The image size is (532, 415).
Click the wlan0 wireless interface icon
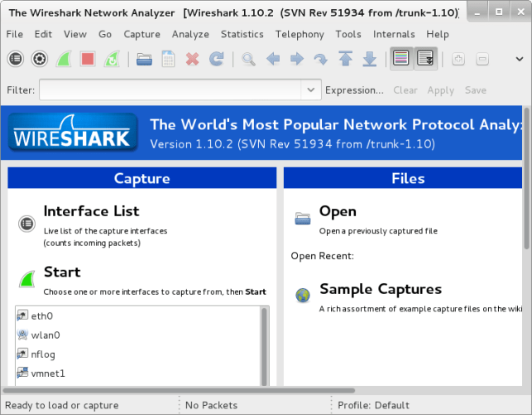click(22, 335)
